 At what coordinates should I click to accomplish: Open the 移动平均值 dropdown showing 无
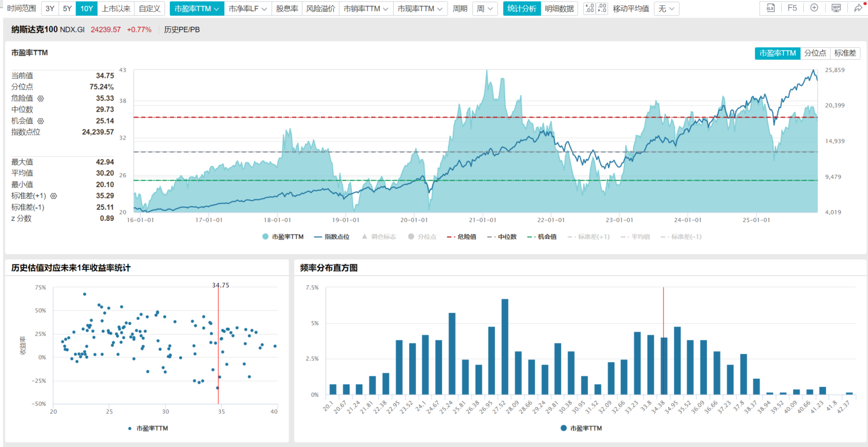[x=666, y=9]
